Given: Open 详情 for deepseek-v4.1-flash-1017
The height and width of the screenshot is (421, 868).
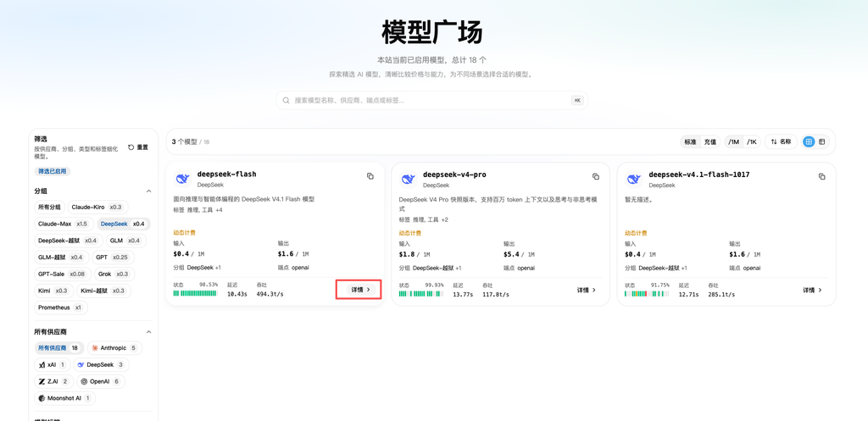Looking at the screenshot, I should pos(812,290).
